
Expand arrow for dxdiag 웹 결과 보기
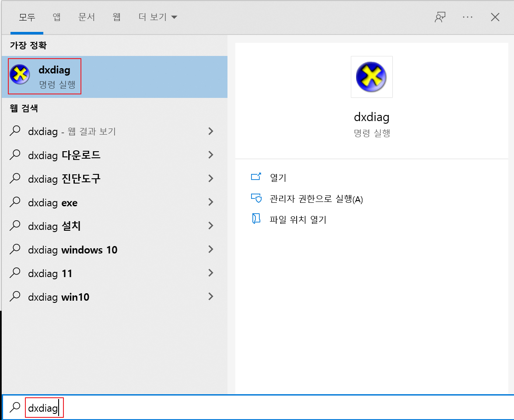pyautogui.click(x=211, y=132)
